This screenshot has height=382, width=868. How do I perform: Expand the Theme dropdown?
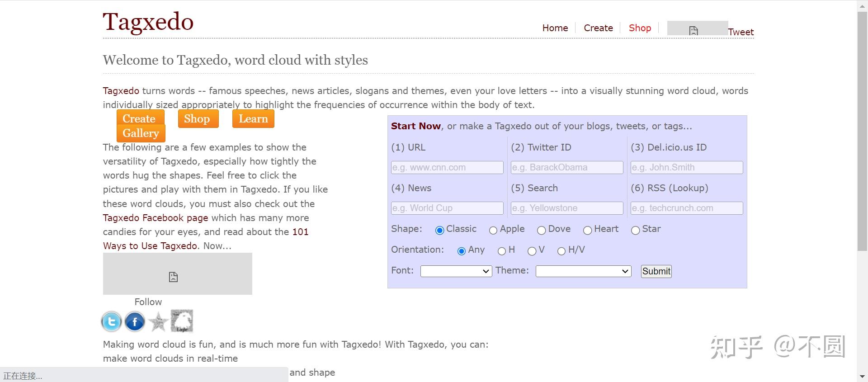pos(583,271)
